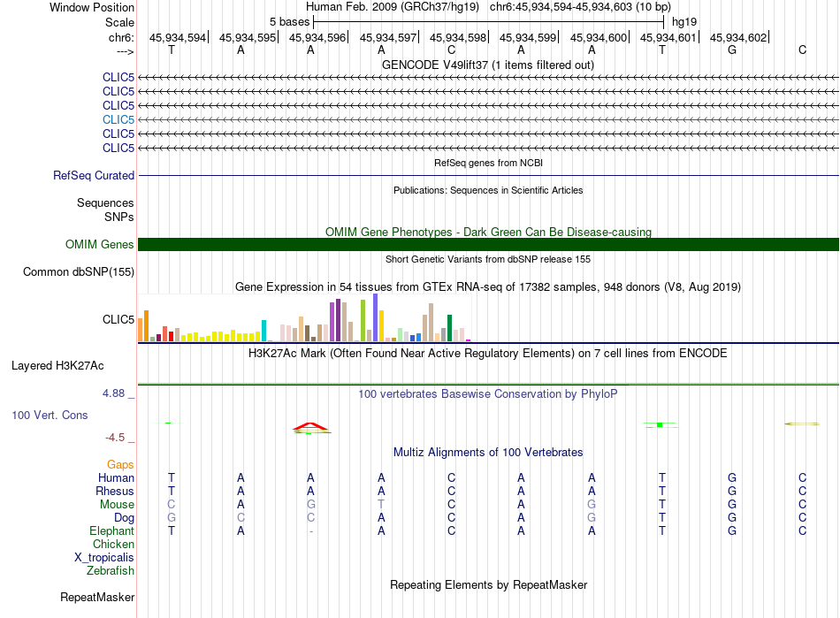
Task: Click the Rhesus alignment row label
Action: point(115,491)
